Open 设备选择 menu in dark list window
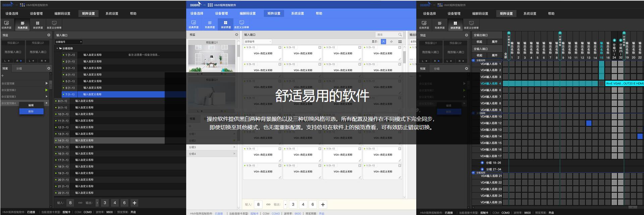 pyautogui.click(x=12, y=13)
